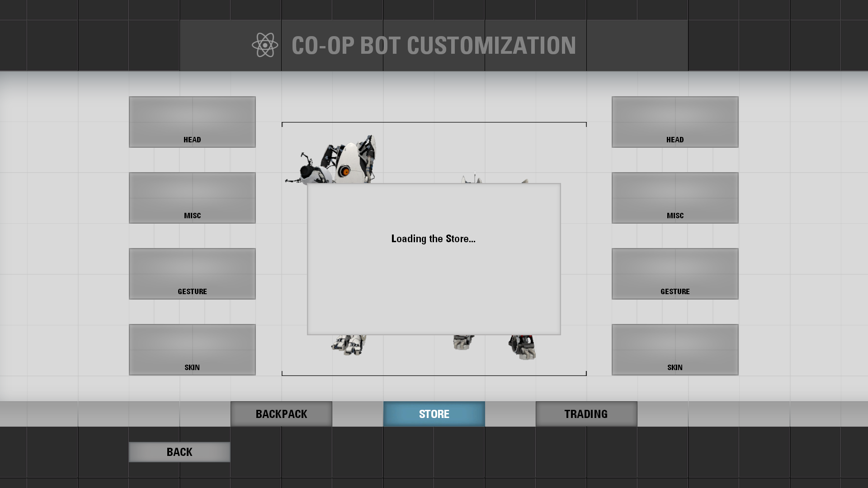
Task: Click the 'CO-OP BOT CUSTOMIZATION' title
Action: pyautogui.click(x=434, y=46)
